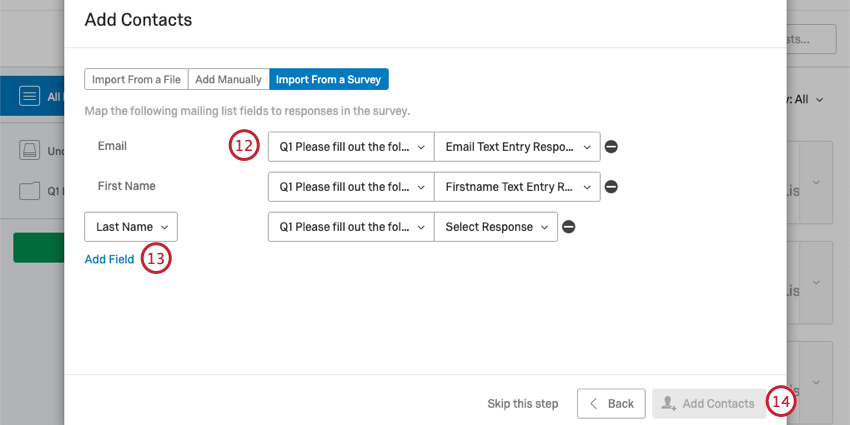
Task: Click the Add Contacts dialog title
Action: tap(138, 20)
